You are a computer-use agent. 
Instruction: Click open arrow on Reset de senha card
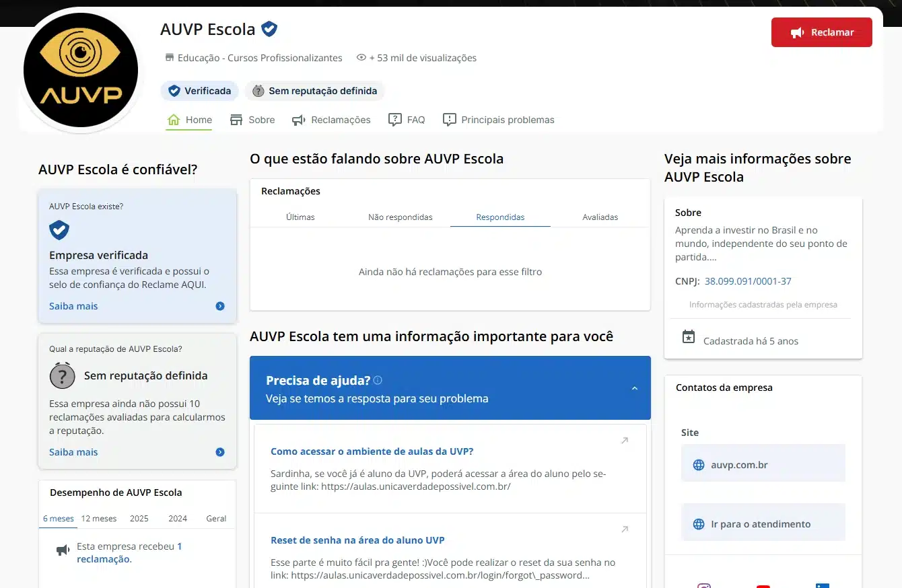(x=625, y=529)
